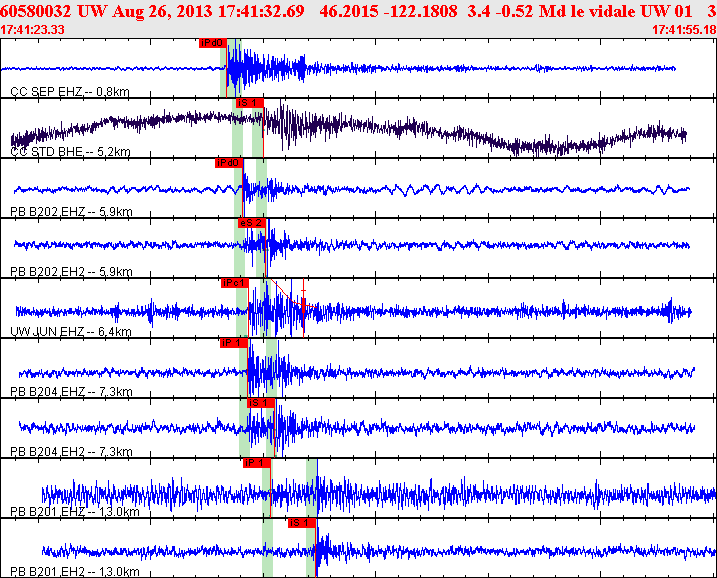Click the CC STD BHE -- 5.2km station label
This screenshot has height=578, width=717.
tap(70, 152)
